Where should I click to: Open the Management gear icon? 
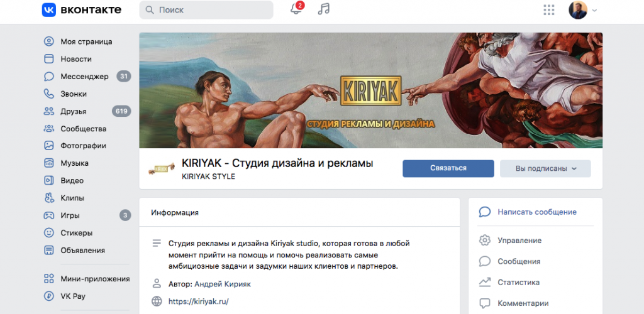click(x=485, y=241)
